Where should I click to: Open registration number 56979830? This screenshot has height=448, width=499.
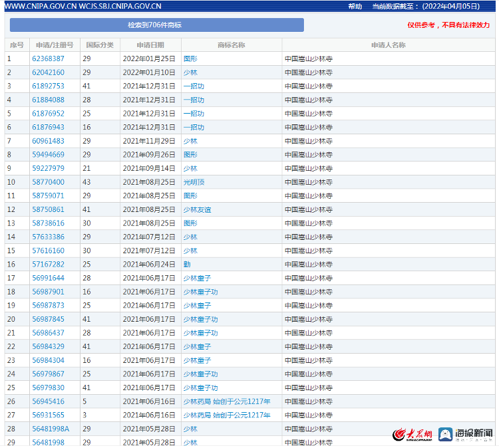coord(48,388)
